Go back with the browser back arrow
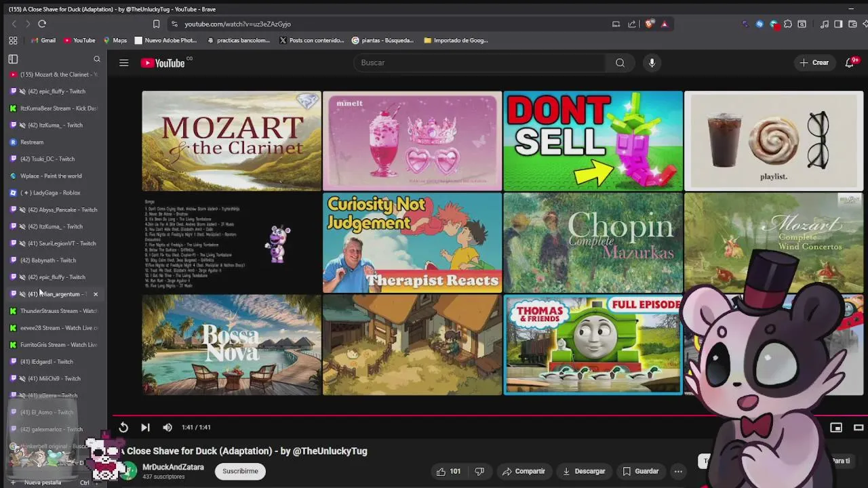 coord(14,24)
